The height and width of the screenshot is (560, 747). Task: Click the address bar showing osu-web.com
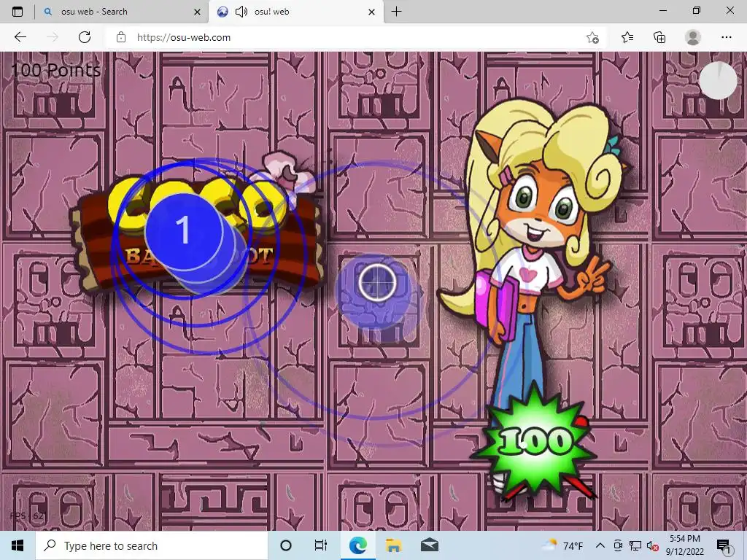(x=356, y=37)
